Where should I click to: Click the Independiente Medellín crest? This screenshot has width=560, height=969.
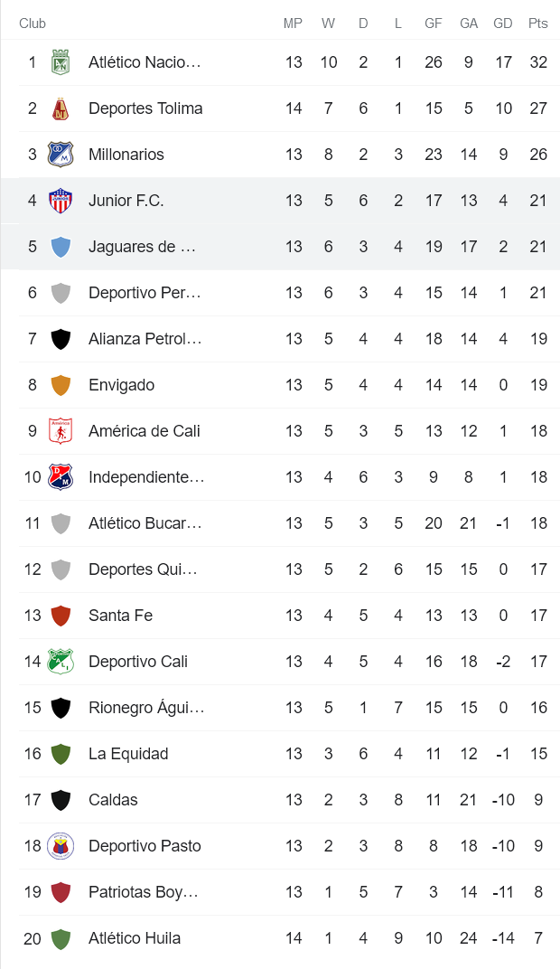point(61,477)
